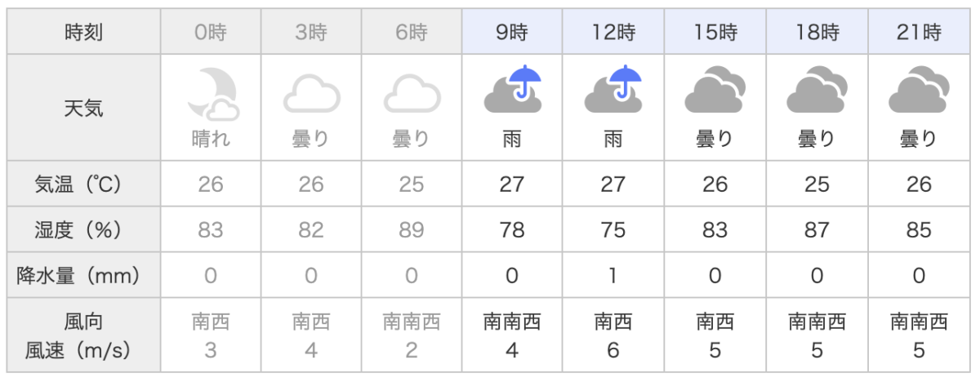Click the cloud icon at 6時
Image resolution: width=980 pixels, height=382 pixels.
coord(412,94)
